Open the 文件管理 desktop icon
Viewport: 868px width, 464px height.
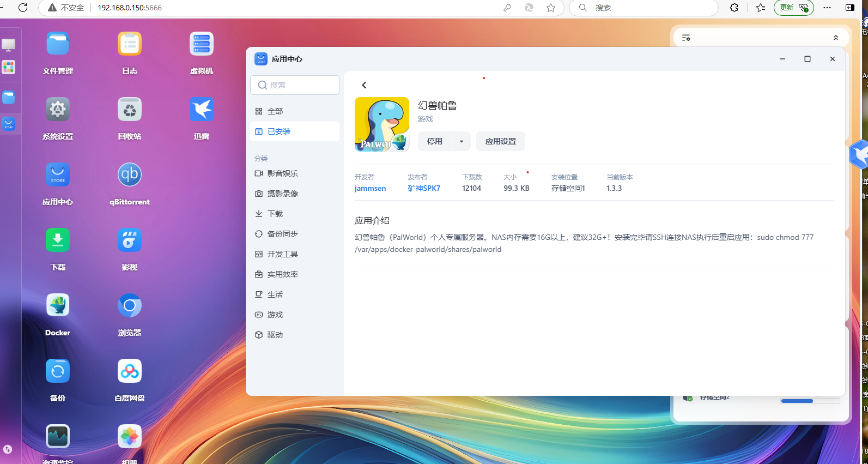58,44
